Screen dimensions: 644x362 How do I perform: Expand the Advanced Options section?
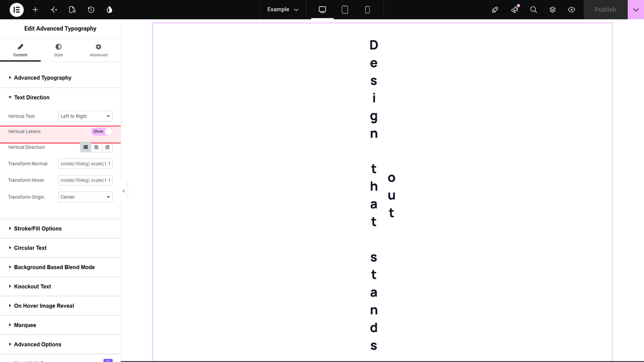coord(60,344)
